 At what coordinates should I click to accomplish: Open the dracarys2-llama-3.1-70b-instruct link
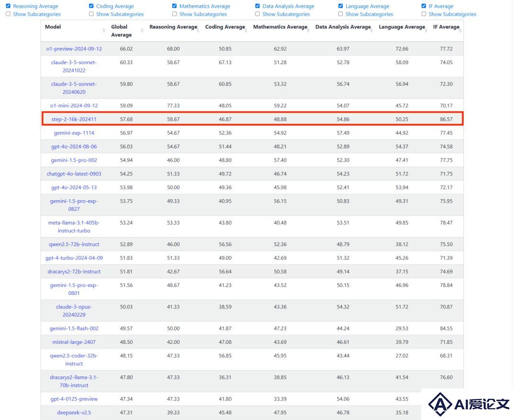pos(74,381)
